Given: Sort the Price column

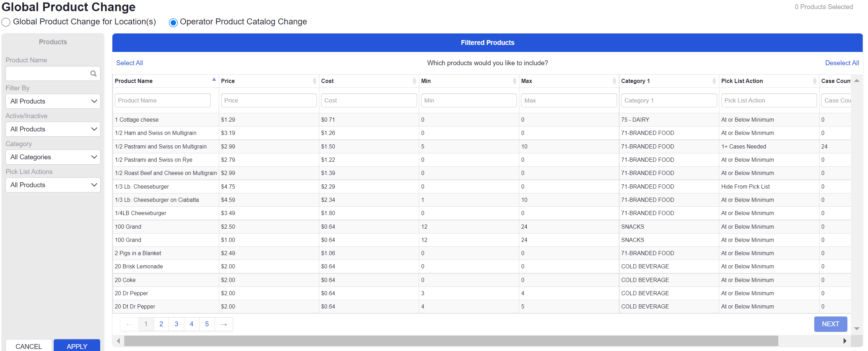Looking at the screenshot, I should (x=314, y=81).
